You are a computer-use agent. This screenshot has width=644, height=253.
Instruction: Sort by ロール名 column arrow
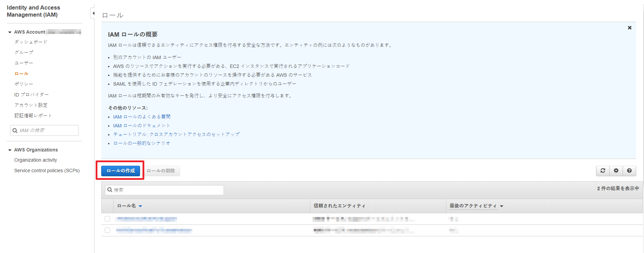[x=140, y=206]
